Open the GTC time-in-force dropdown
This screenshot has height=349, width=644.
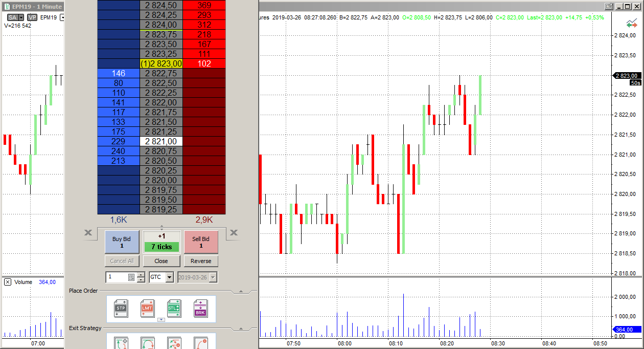[x=170, y=277]
